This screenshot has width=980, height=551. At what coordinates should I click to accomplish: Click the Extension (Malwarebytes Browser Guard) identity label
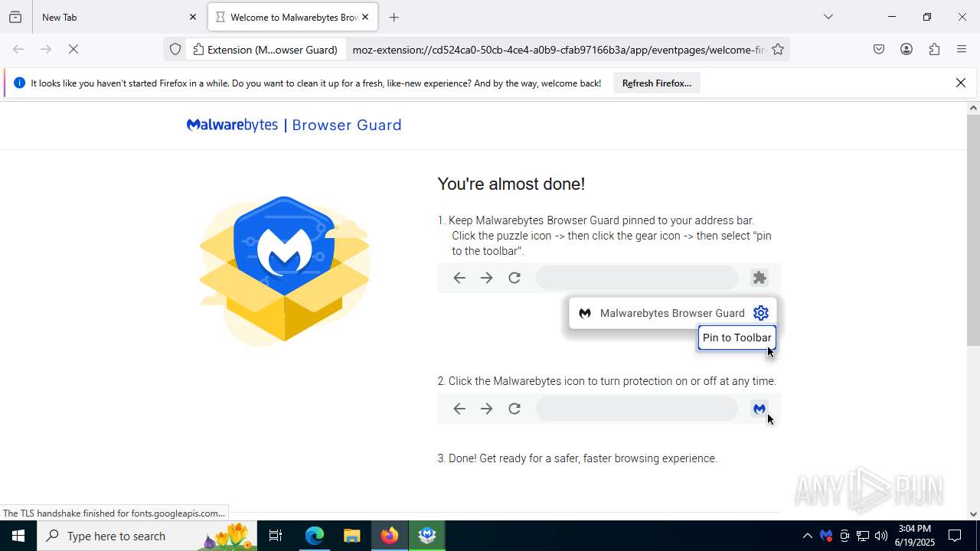coord(266,50)
